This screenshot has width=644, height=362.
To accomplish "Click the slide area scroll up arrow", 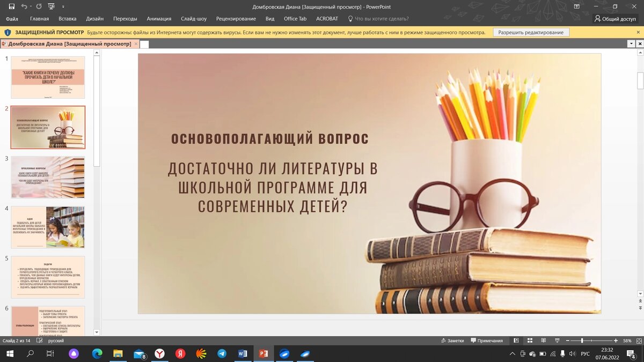I will point(640,53).
